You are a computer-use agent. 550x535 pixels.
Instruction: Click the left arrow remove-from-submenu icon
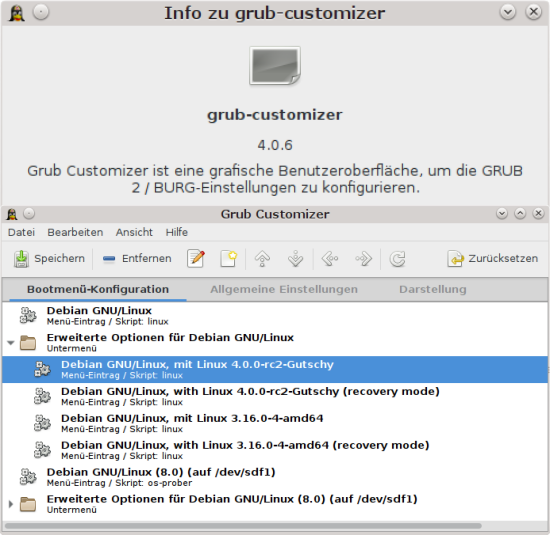click(x=330, y=259)
